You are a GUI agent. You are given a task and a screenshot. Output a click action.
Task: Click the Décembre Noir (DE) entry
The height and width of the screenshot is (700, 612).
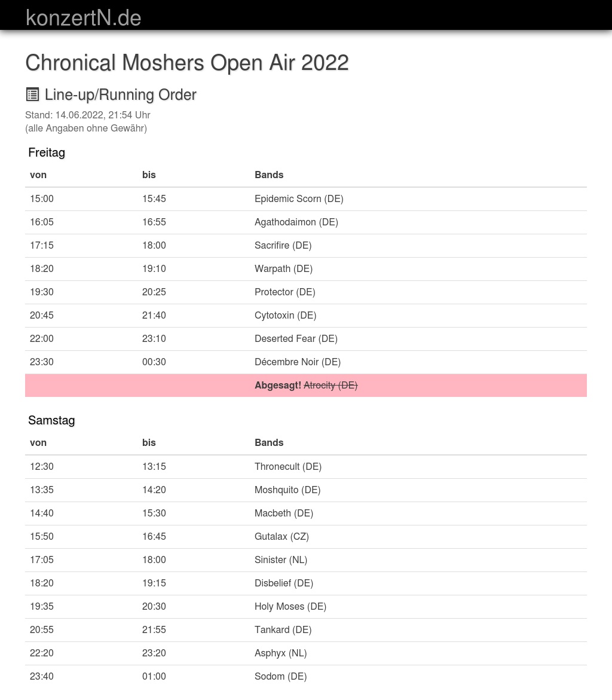[x=298, y=362]
